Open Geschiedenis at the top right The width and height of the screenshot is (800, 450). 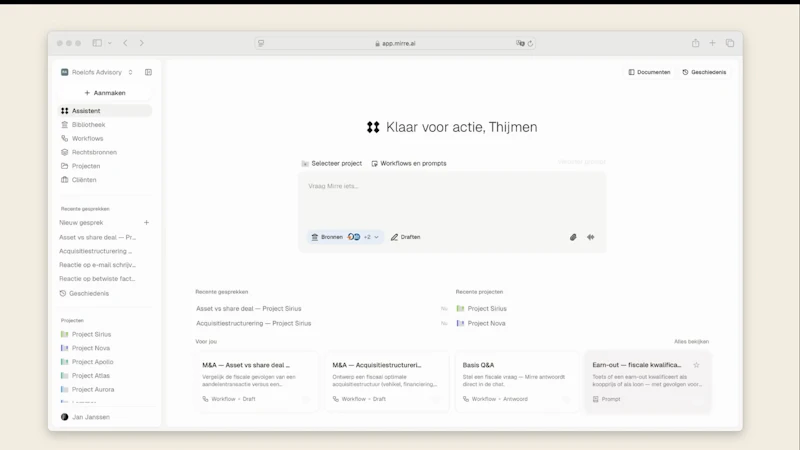704,72
